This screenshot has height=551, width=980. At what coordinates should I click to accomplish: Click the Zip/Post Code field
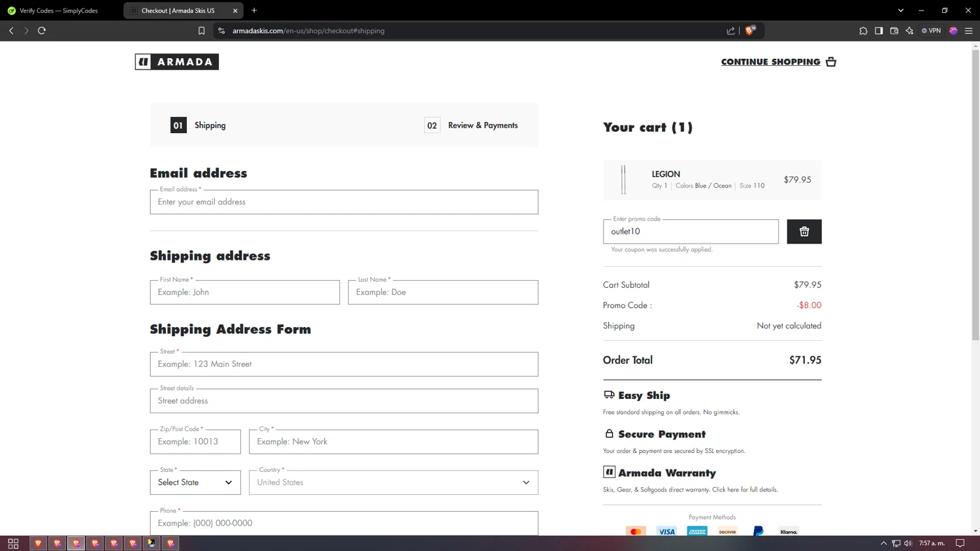point(195,442)
